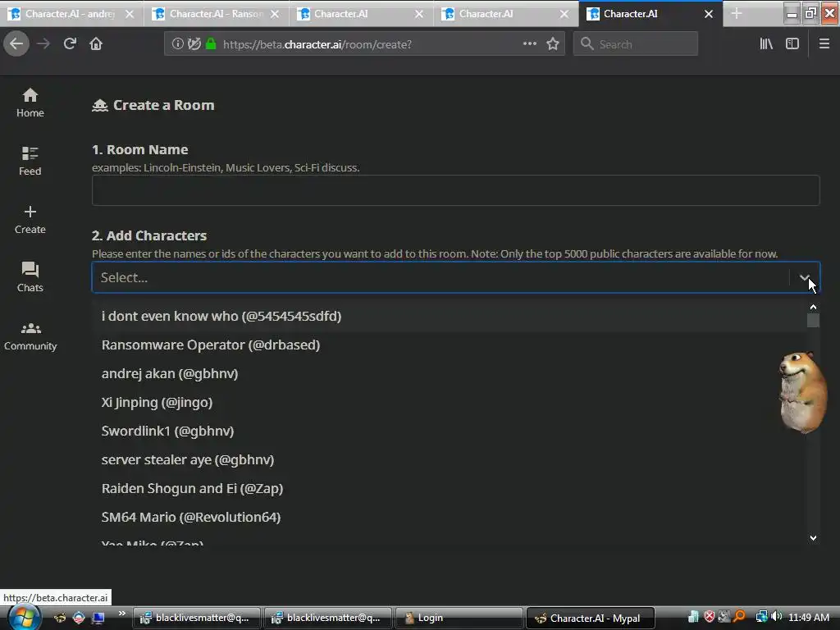Open a new browser tab

737,14
